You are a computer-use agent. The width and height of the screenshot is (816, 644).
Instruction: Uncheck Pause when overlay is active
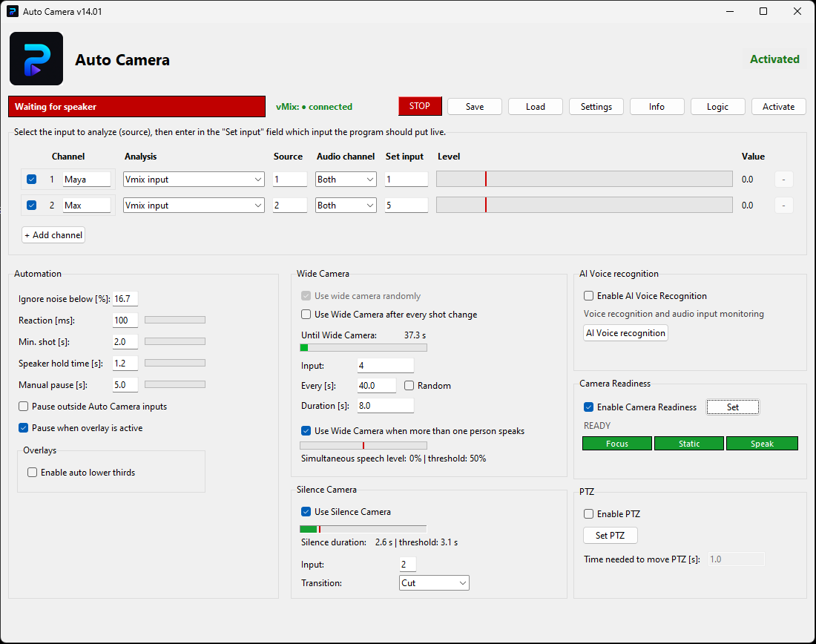(24, 428)
